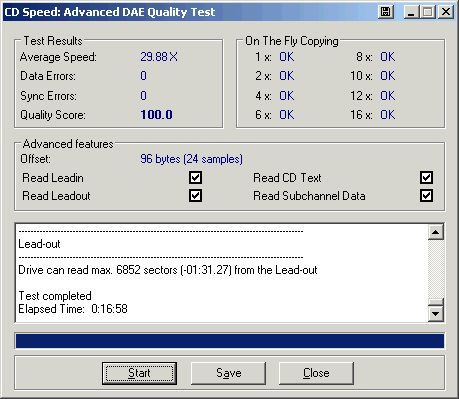The image size is (459, 399).
Task: Click the 'Elapsed Time: 0:16:58' log line
Action: pos(73,309)
